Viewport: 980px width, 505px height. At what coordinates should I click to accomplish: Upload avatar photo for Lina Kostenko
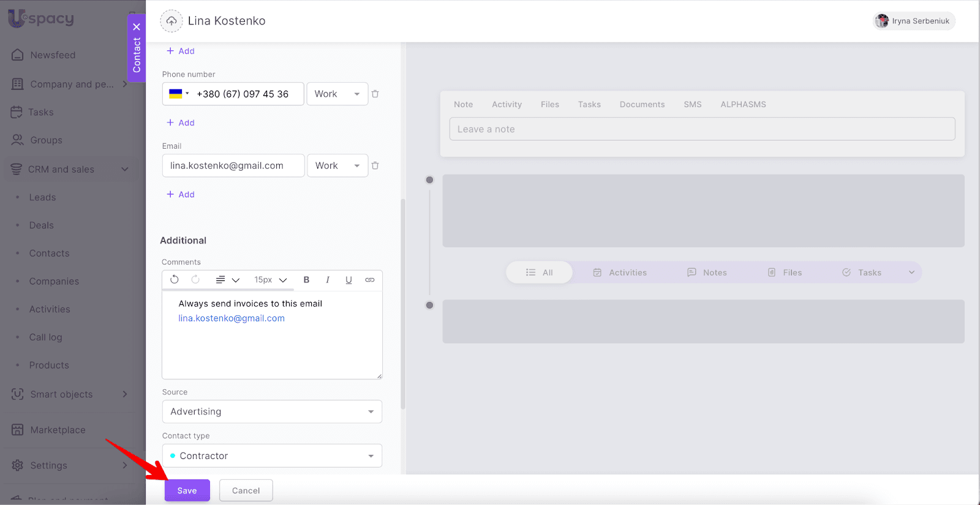[171, 21]
